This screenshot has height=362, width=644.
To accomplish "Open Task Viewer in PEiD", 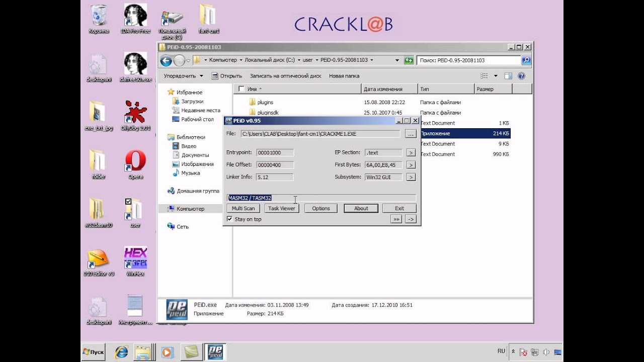I will click(282, 208).
